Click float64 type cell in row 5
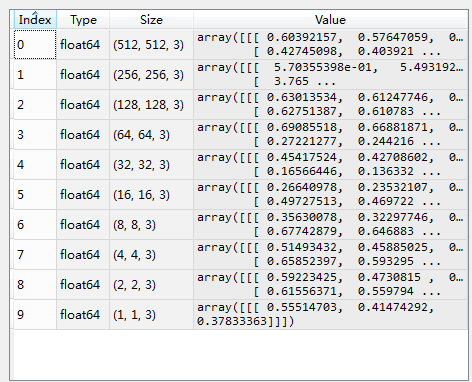This screenshot has height=382, width=472. [83, 194]
